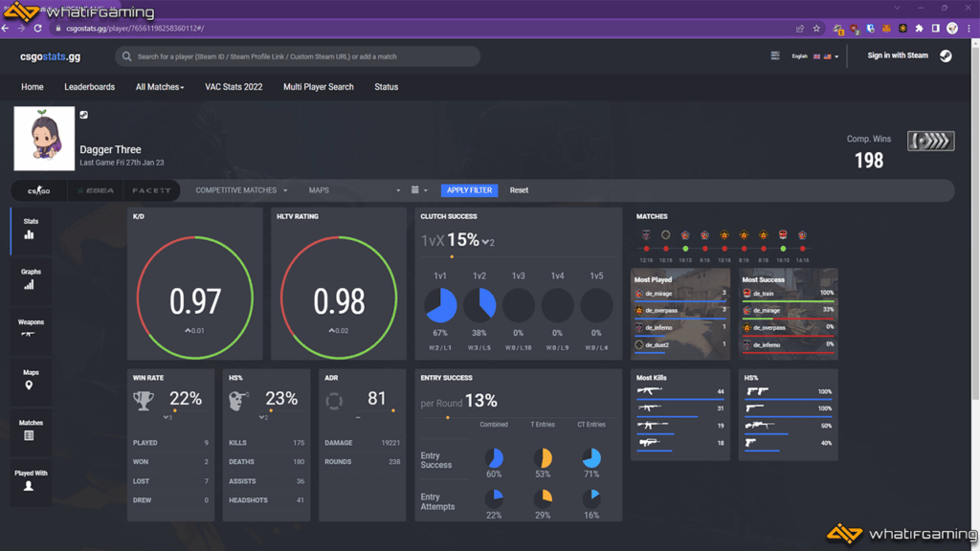Open the Chrome three-dot menu
This screenshot has width=980, height=551.
click(969, 28)
